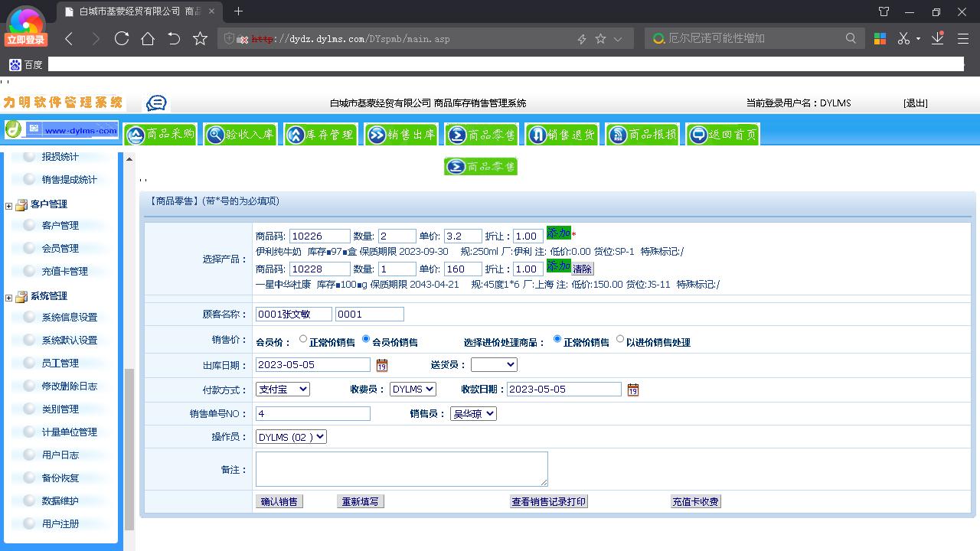Open 充值卡管理 in the sidebar

(x=64, y=272)
